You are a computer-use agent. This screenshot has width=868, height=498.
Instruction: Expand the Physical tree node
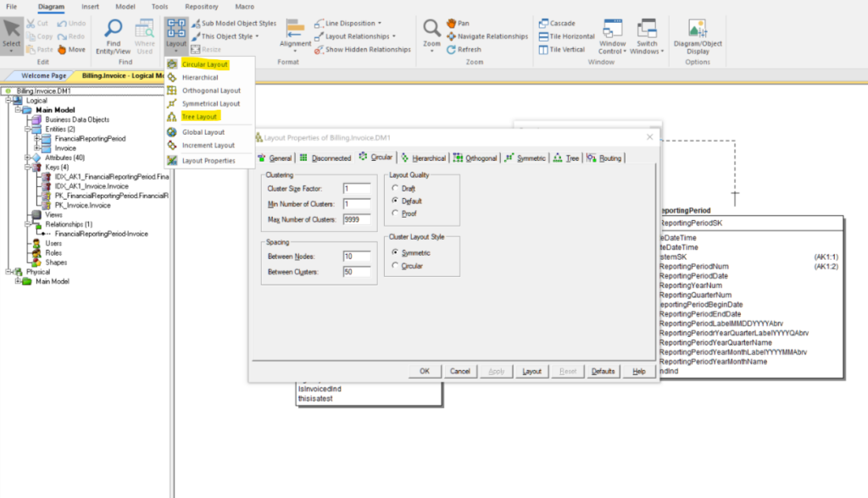pos(8,272)
